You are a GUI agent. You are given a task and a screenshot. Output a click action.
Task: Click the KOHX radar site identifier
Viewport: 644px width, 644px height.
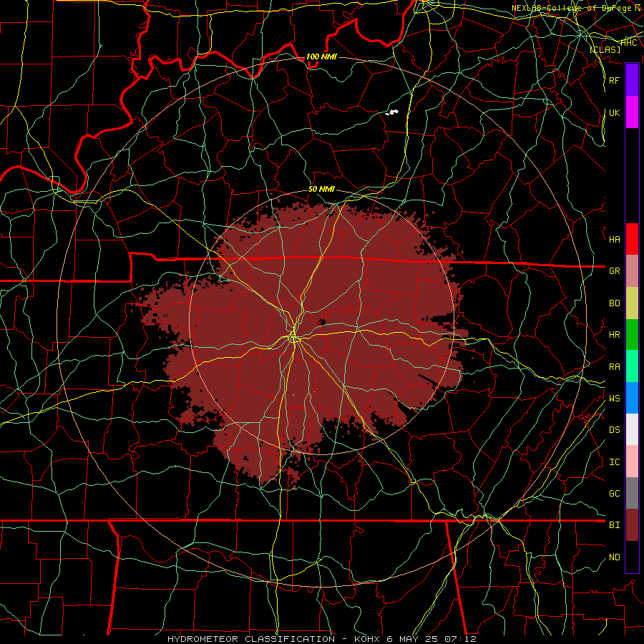tap(369, 639)
